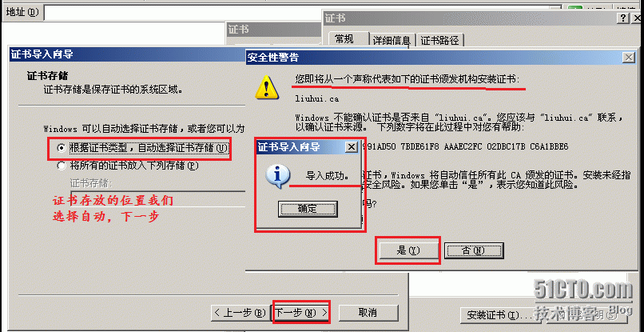Image resolution: width=644 pixels, height=332 pixels.
Task: Click into the 地址 address bar field
Action: [x=303, y=12]
